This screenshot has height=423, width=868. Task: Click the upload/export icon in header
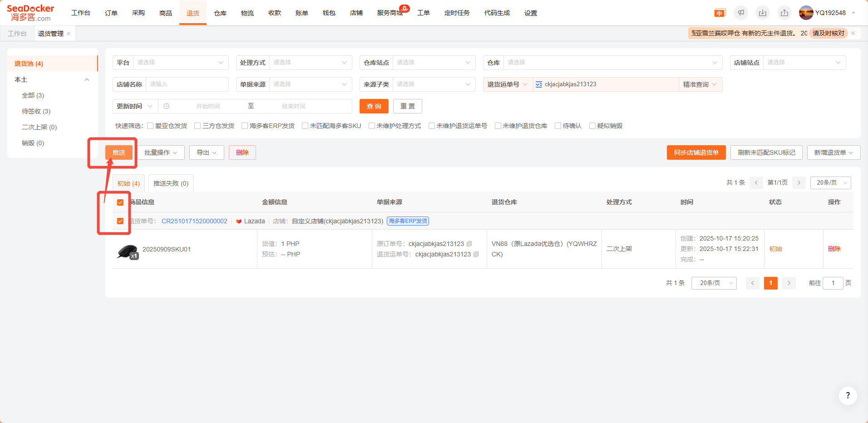click(x=784, y=13)
